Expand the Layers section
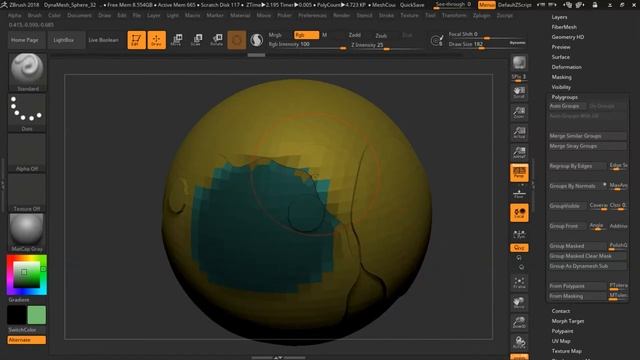This screenshot has width=640, height=360. [559, 17]
